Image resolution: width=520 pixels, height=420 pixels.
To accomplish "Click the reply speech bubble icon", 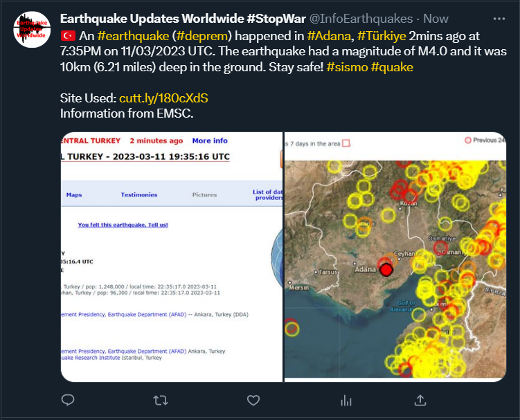I will pos(68,400).
